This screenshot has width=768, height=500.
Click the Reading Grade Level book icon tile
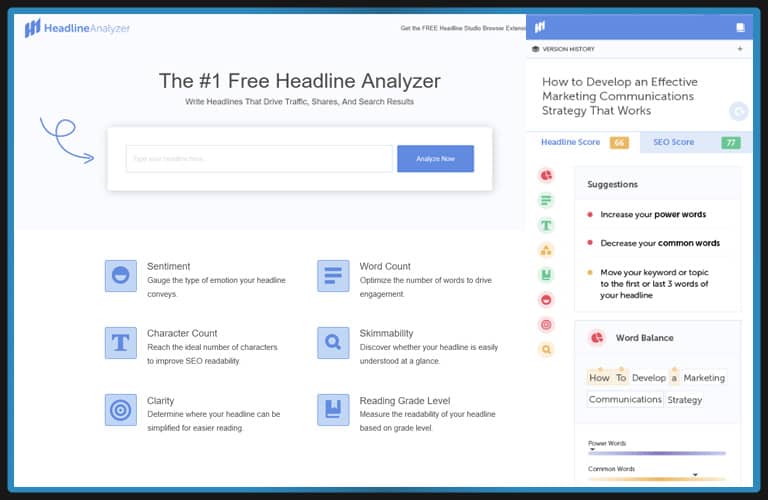(x=333, y=410)
